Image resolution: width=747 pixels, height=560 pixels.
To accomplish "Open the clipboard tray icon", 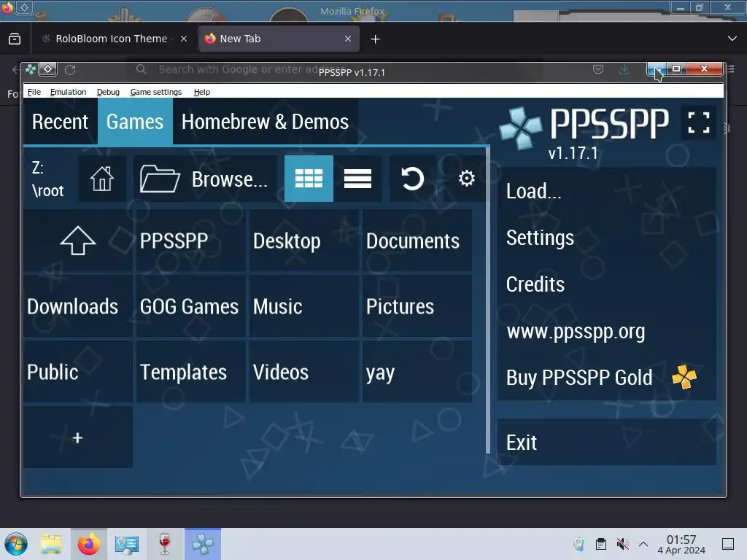I will (601, 544).
